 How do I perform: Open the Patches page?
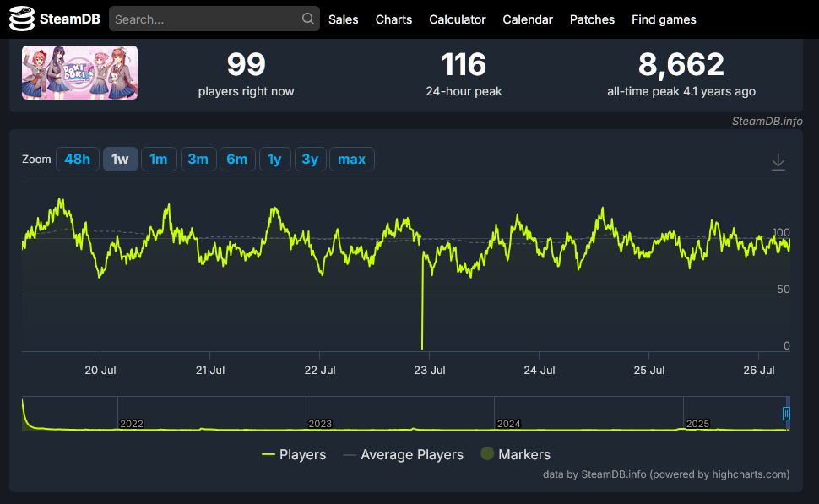[593, 19]
